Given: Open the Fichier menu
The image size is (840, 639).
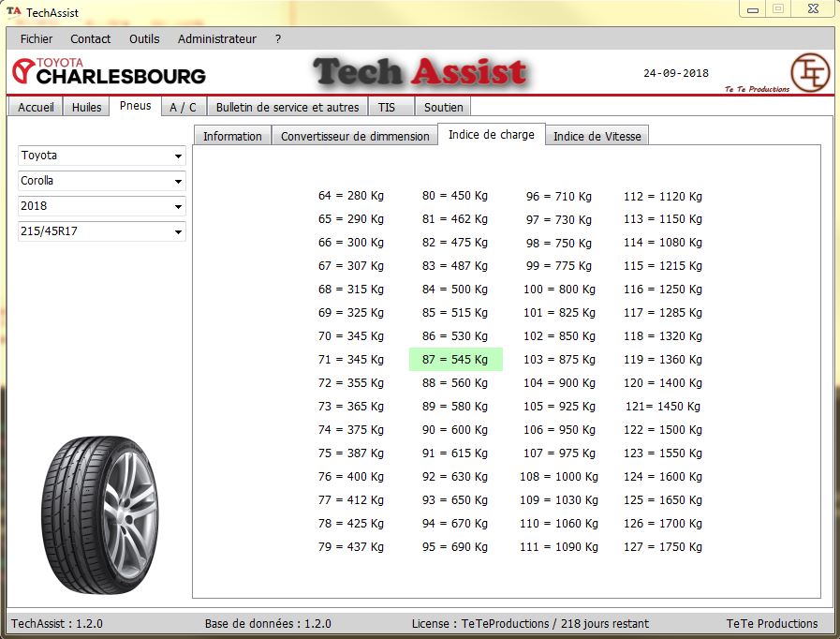Looking at the screenshot, I should [37, 39].
